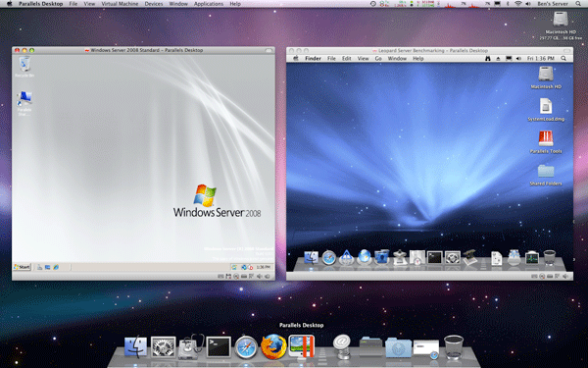Click Internet Explorer in Windows quick launch
This screenshot has height=368, width=588.
coord(56,267)
